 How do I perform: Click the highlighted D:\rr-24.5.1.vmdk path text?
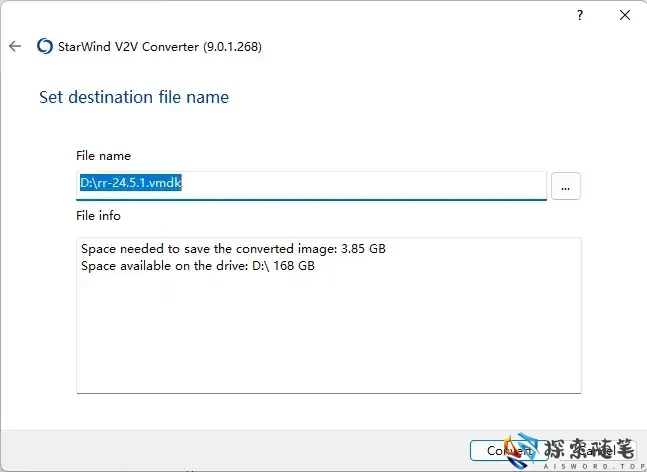130,184
